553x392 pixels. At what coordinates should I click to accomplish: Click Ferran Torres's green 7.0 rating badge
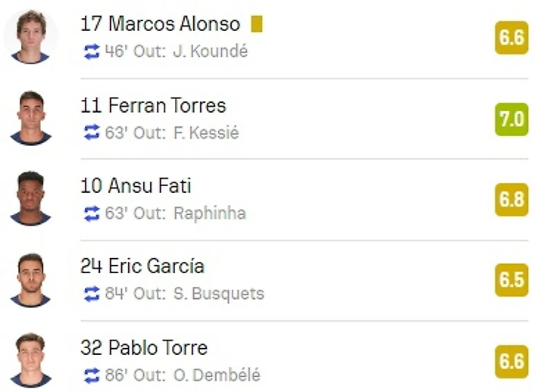(512, 119)
